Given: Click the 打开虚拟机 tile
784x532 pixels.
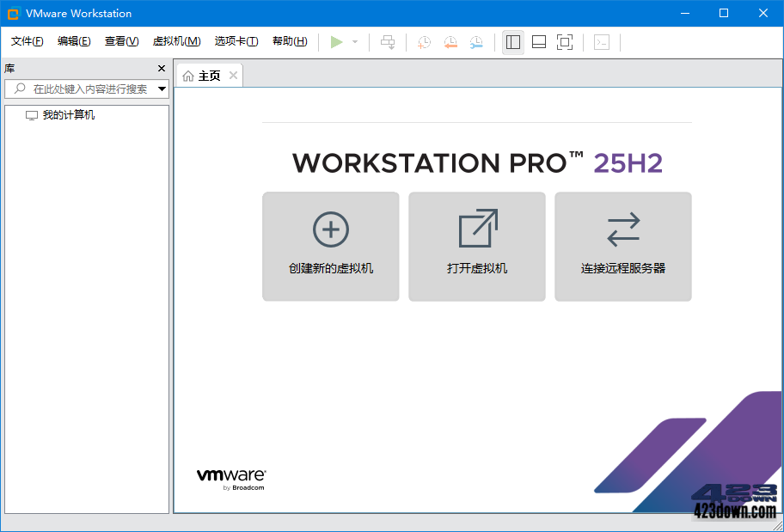Looking at the screenshot, I should (x=476, y=247).
